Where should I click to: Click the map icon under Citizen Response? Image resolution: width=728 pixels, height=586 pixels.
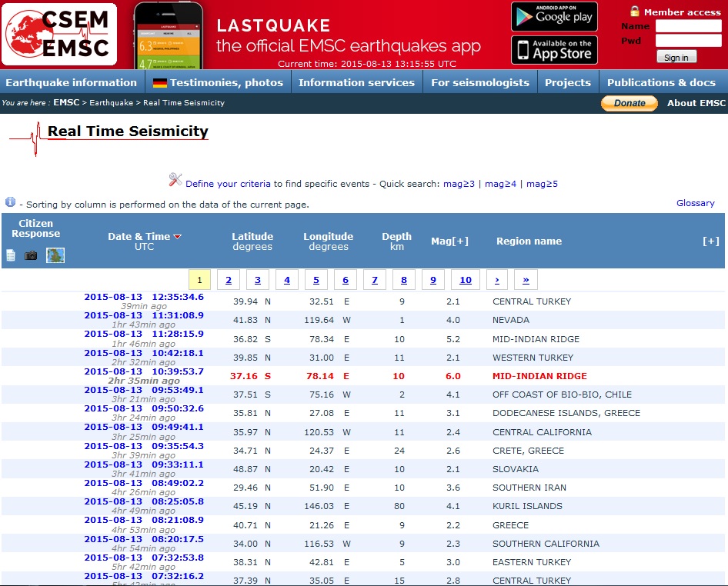click(55, 255)
